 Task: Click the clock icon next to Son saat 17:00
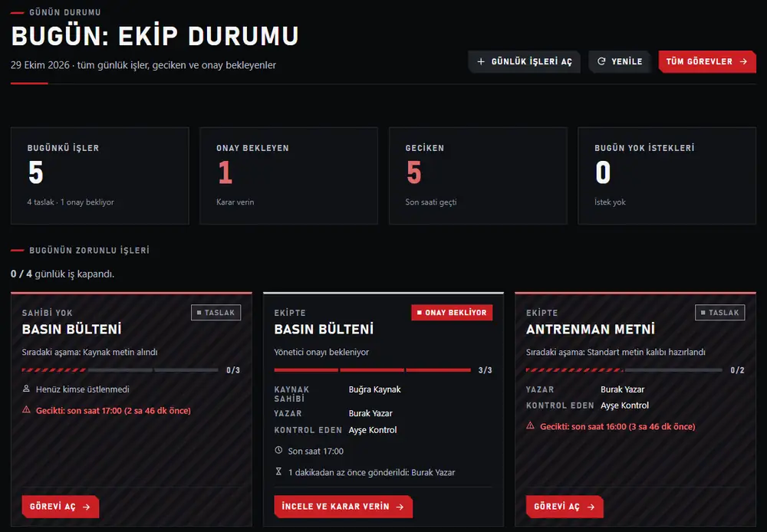[x=278, y=450]
